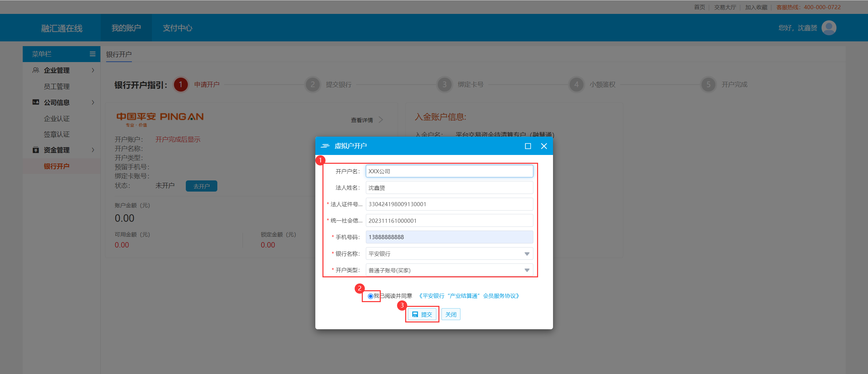Click the dialog title bar icon
Image resolution: width=868 pixels, height=374 pixels.
[325, 146]
